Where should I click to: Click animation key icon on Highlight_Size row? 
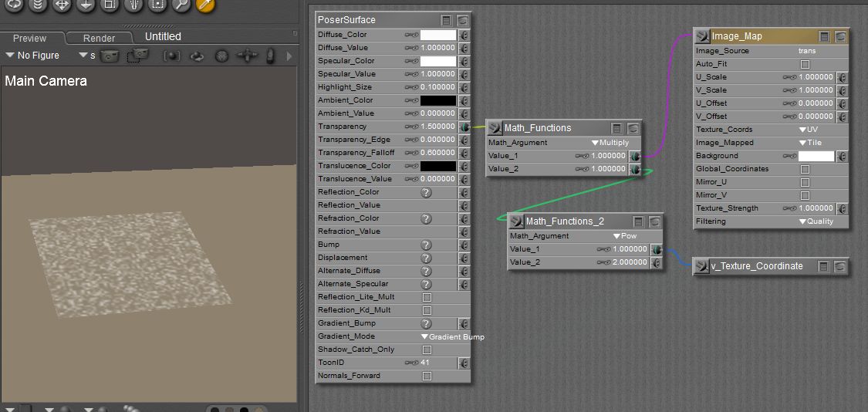411,87
